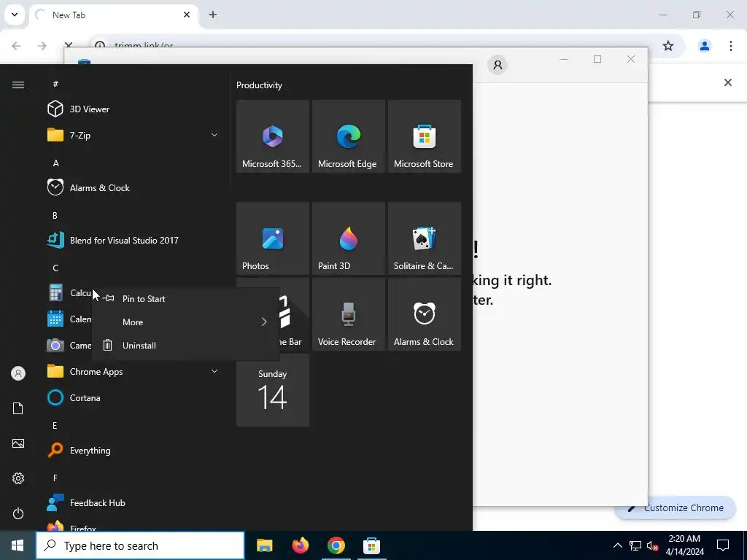The width and height of the screenshot is (747, 560).
Task: Expand the Start menu hamburger button
Action: [x=18, y=85]
